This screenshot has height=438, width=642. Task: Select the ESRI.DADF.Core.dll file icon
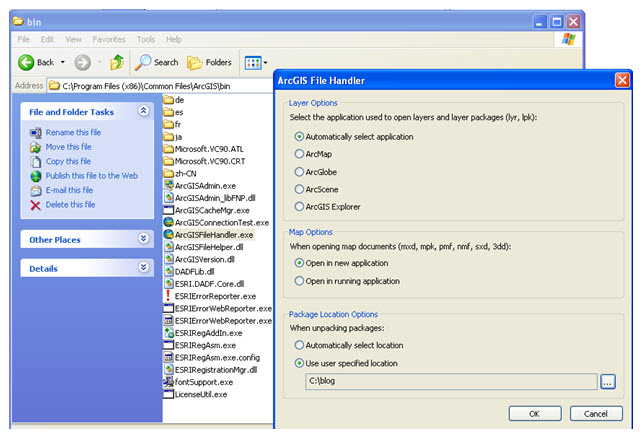[169, 283]
